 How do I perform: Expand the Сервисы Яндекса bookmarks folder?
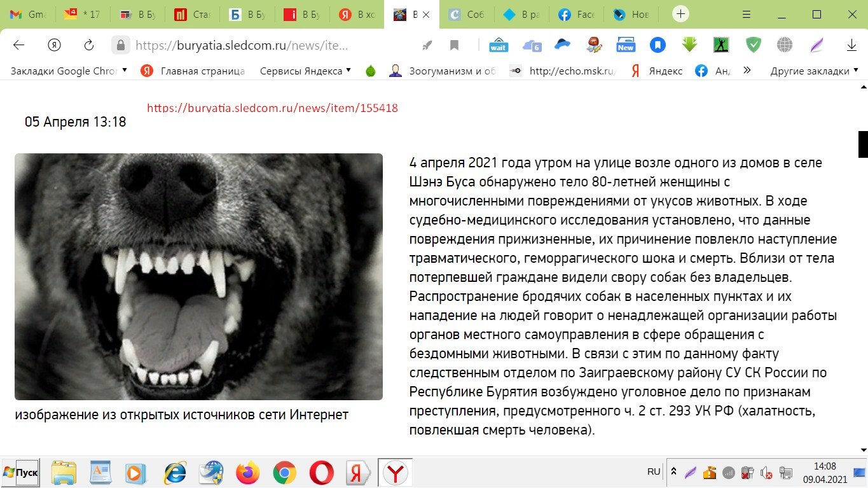tap(305, 71)
